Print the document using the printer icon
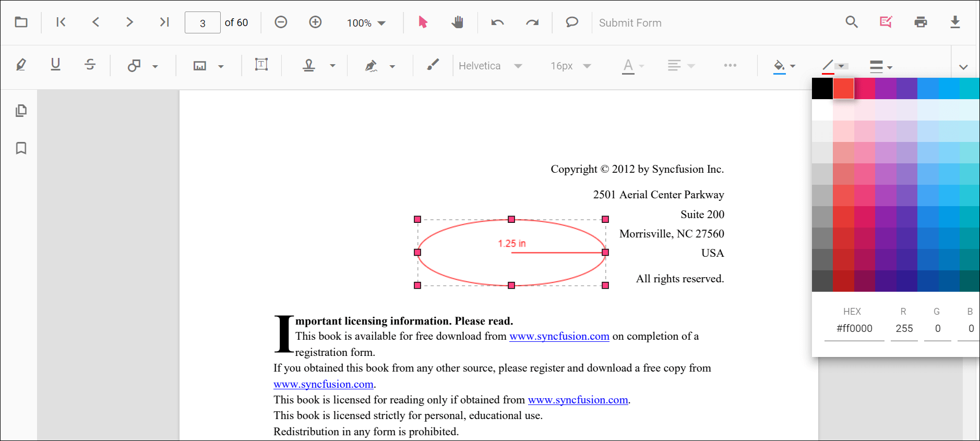The image size is (980, 441). coord(921,22)
